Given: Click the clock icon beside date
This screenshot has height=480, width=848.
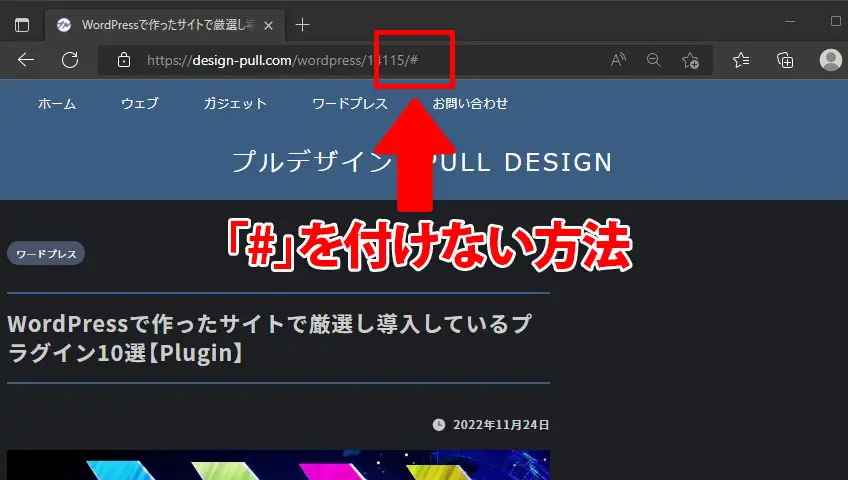Looking at the screenshot, I should coord(439,425).
